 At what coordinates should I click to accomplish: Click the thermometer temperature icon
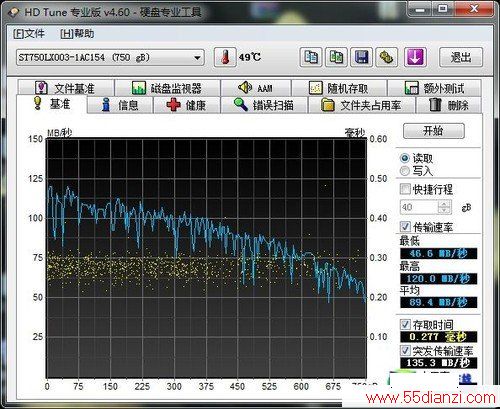225,57
